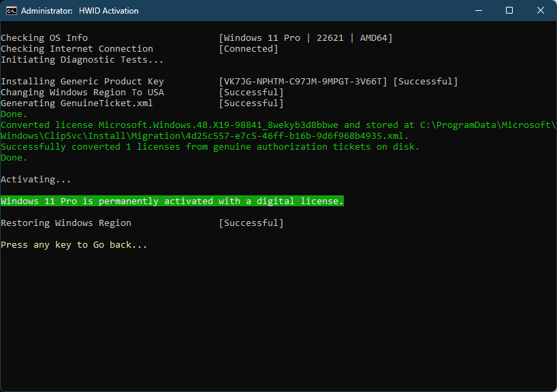Screen dimensions: 557x392
Task: Click the 22621 build number text
Action: [x=330, y=37]
